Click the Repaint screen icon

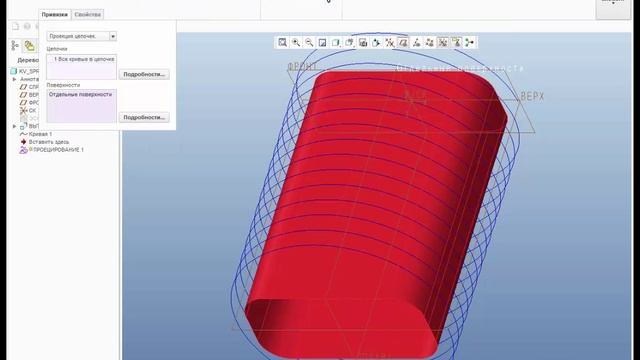[322, 42]
